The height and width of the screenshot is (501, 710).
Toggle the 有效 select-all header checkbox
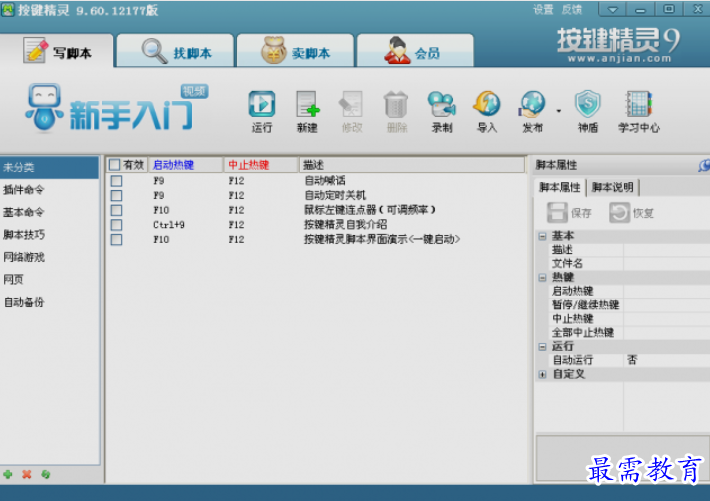coord(115,165)
